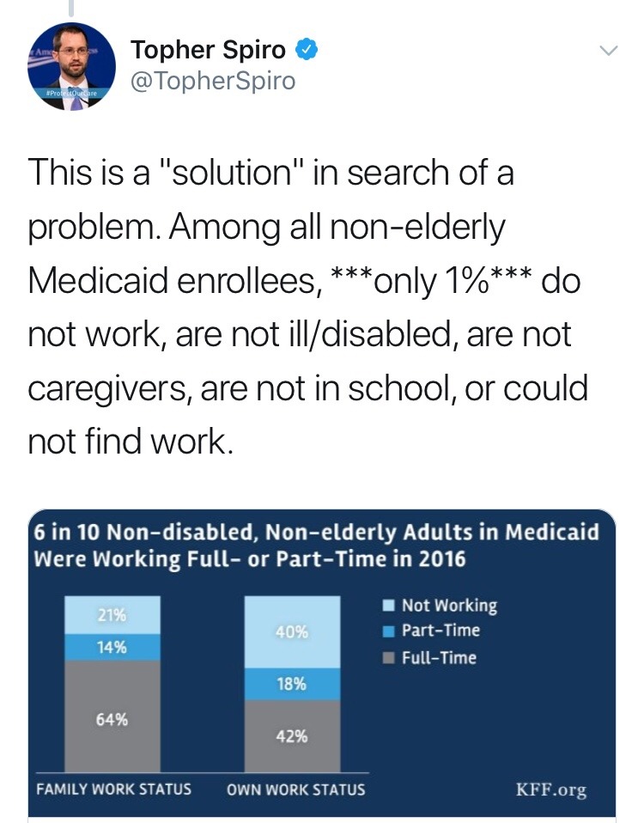Open the tweet options chevron menu

[x=608, y=53]
